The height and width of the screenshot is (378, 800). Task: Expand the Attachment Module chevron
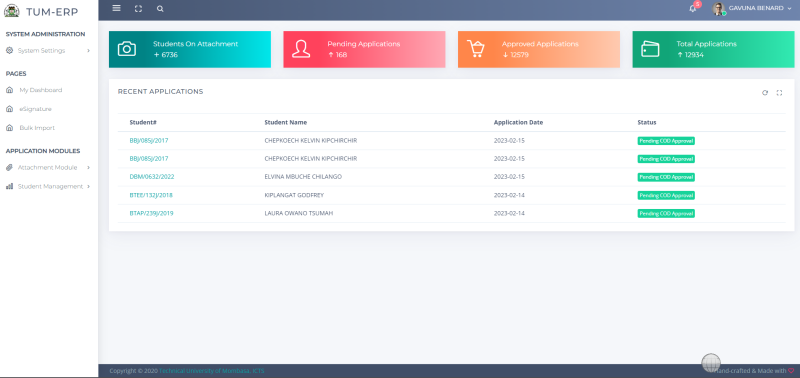[x=88, y=167]
